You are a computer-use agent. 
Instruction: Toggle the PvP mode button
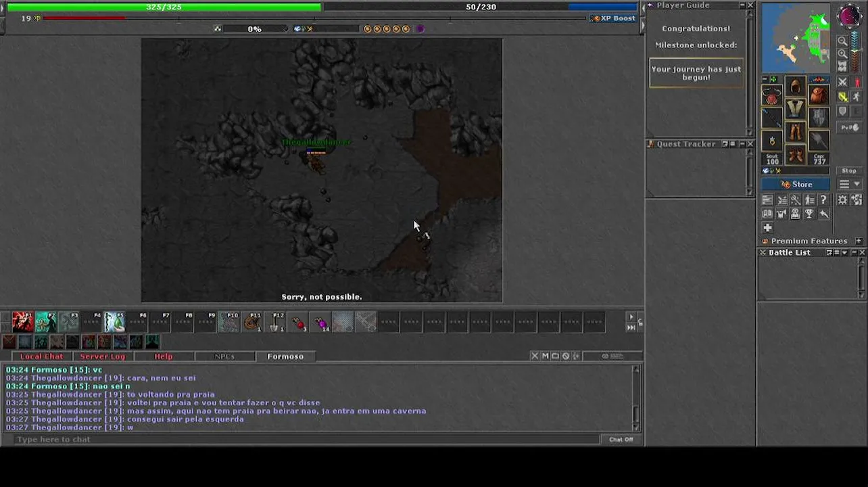click(x=850, y=127)
